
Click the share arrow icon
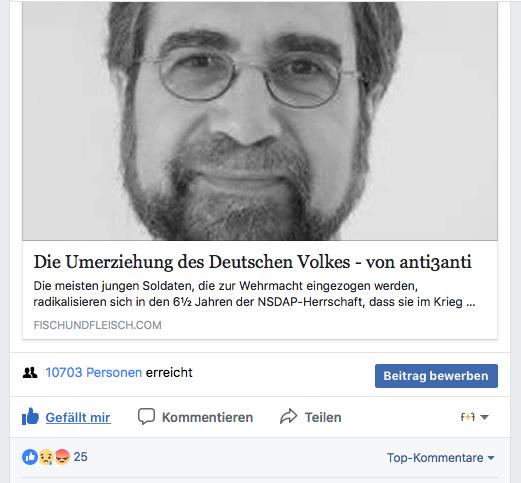289,416
